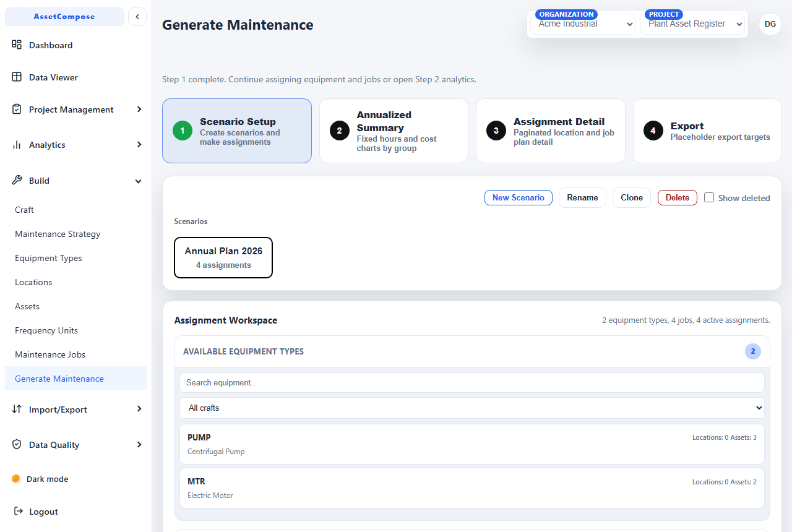The image size is (792, 532).
Task: Click the Assignment Workspace heading
Action: 226,320
